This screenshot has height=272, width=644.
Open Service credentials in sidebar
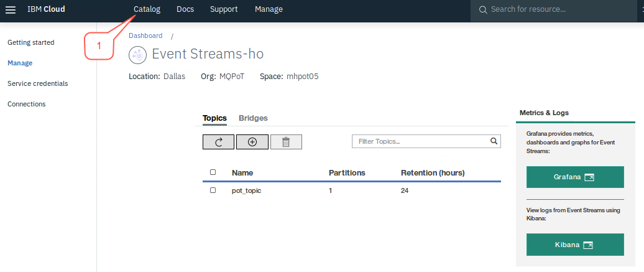38,83
